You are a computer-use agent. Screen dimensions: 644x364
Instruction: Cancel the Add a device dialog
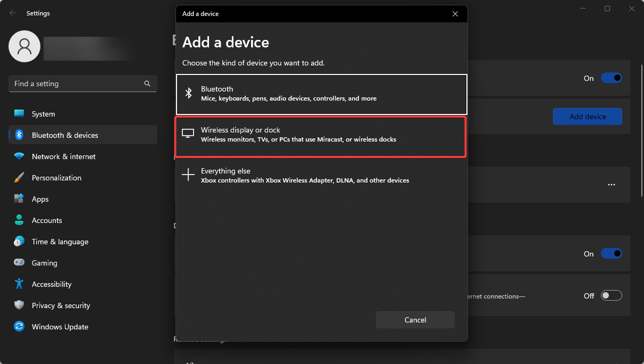[415, 320]
